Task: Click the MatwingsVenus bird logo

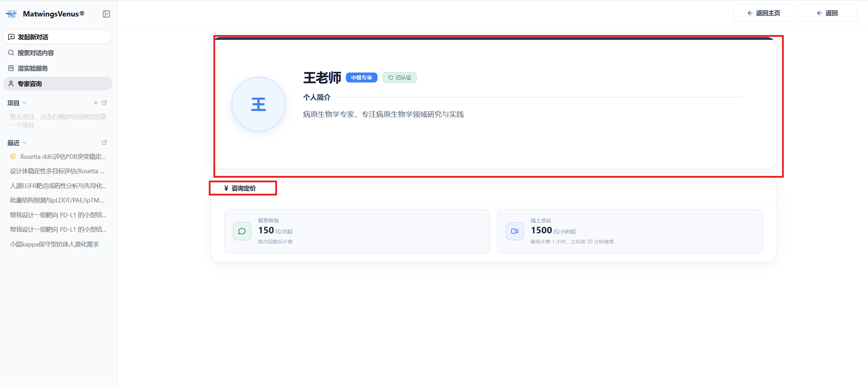Action: click(11, 14)
